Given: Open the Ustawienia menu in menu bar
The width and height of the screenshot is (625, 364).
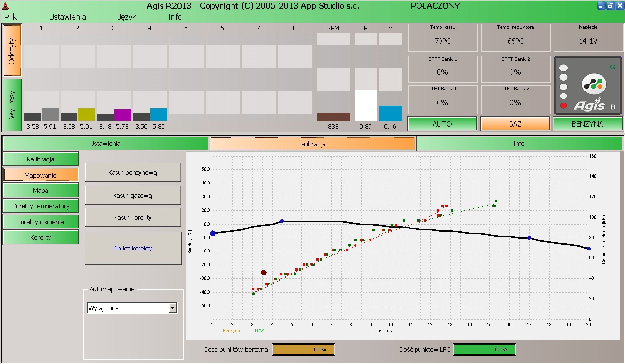Looking at the screenshot, I should [67, 17].
